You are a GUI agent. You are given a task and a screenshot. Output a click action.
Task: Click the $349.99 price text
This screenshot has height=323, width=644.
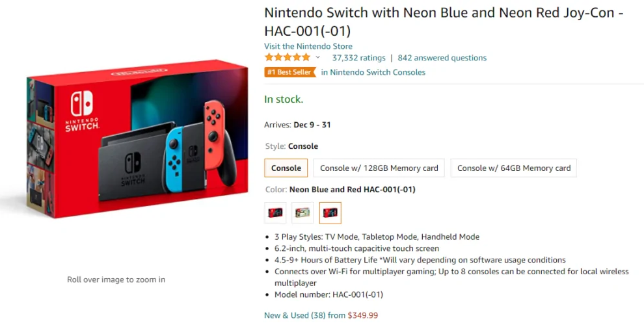coord(362,315)
